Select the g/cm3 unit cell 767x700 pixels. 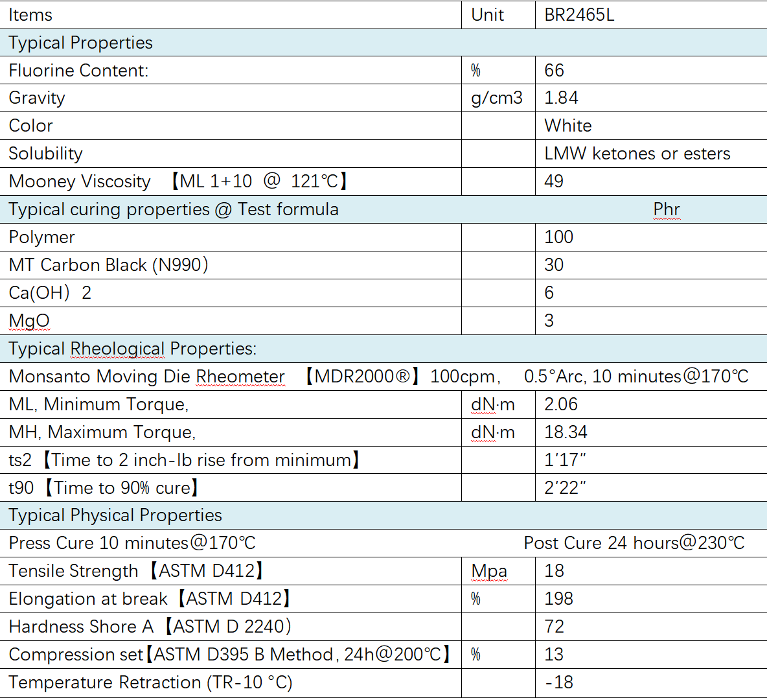click(497, 98)
